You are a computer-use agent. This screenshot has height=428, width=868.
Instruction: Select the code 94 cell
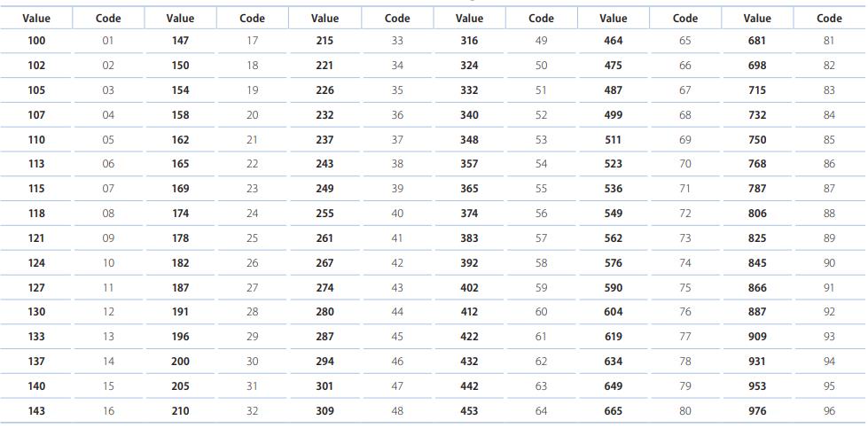click(829, 362)
